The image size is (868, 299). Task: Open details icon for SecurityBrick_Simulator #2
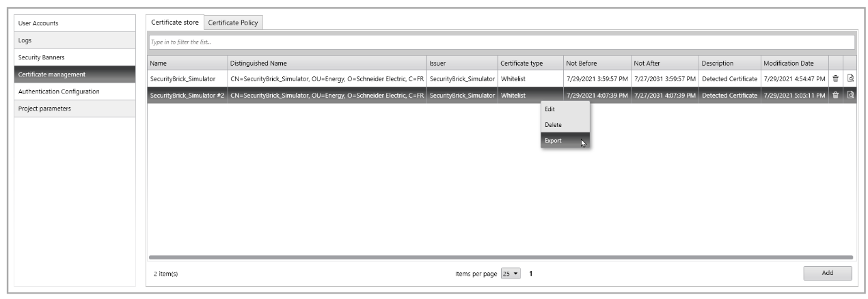[x=850, y=95]
